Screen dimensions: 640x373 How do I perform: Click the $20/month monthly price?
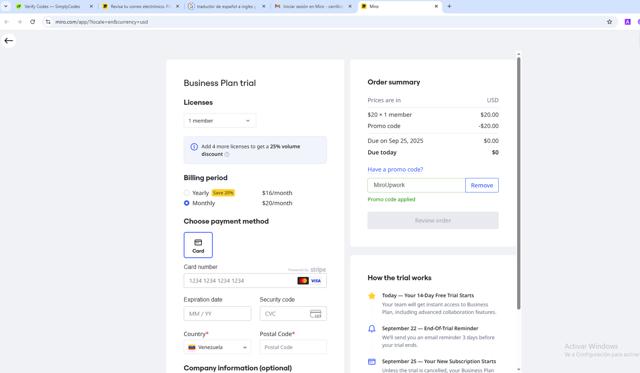tap(277, 203)
